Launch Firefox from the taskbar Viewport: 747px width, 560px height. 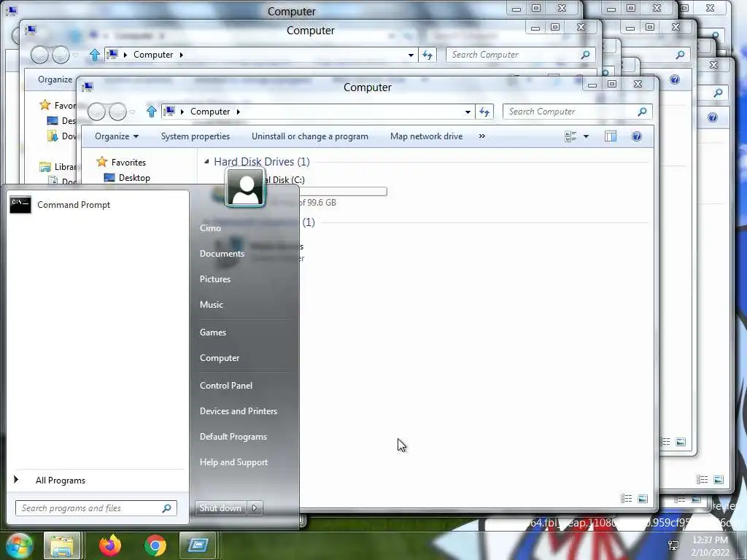tap(110, 545)
